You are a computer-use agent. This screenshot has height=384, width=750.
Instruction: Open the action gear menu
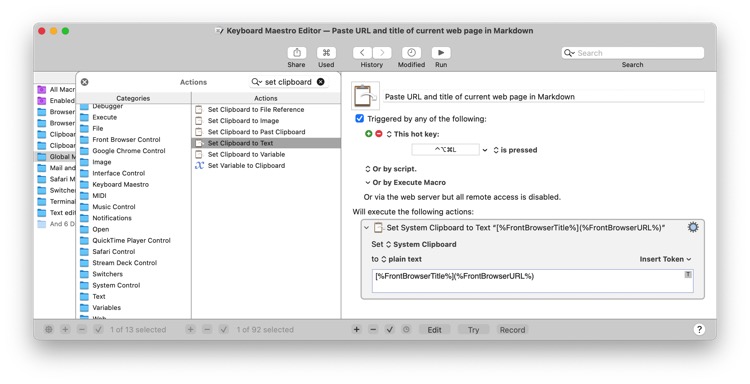coord(693,227)
